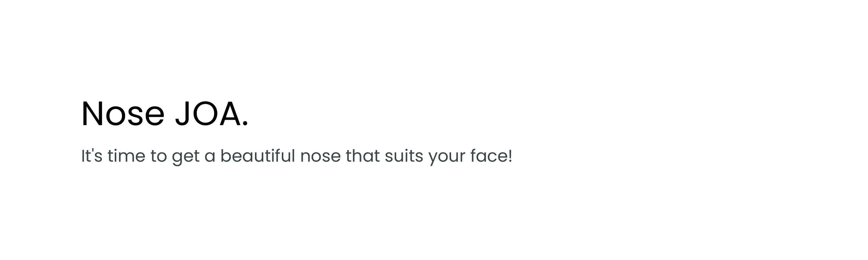Click the final "e" of heading word "Nose"
This screenshot has height=260, width=868.
tap(155, 117)
